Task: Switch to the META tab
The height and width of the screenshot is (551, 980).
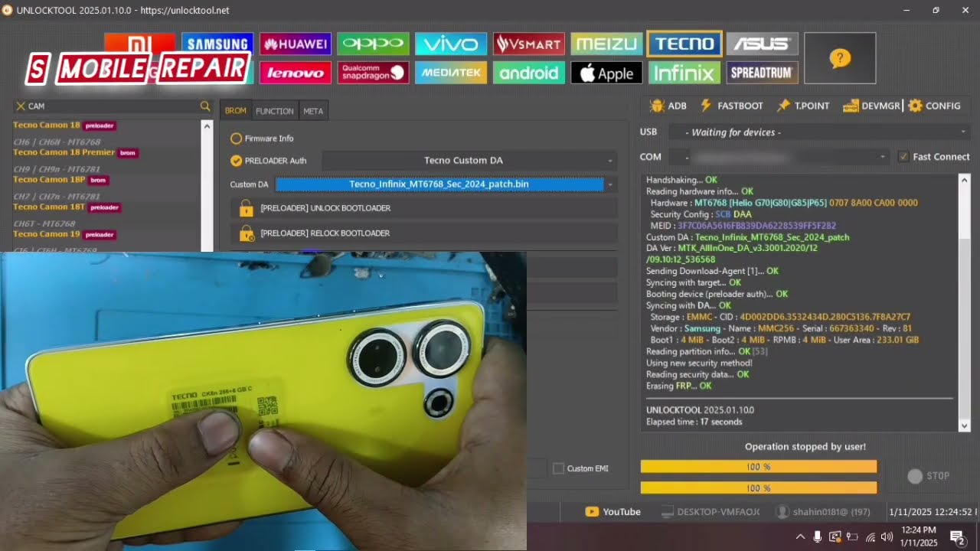Action: pyautogui.click(x=313, y=111)
